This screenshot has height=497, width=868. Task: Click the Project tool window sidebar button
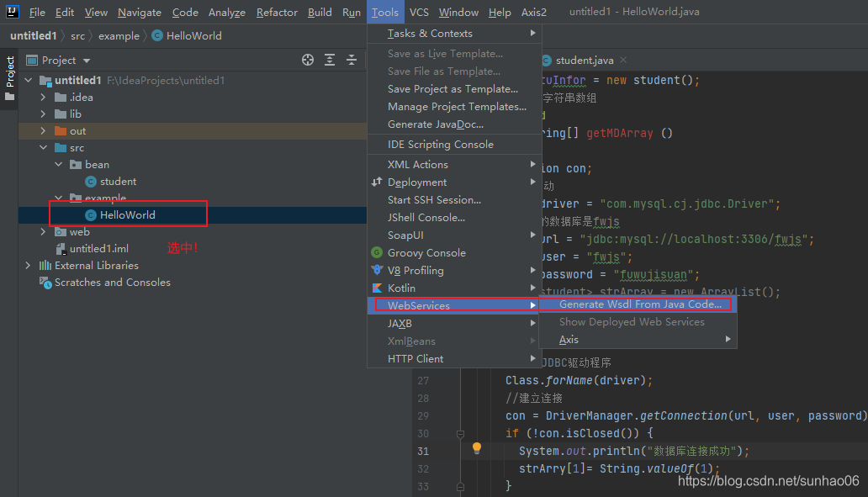[x=9, y=78]
